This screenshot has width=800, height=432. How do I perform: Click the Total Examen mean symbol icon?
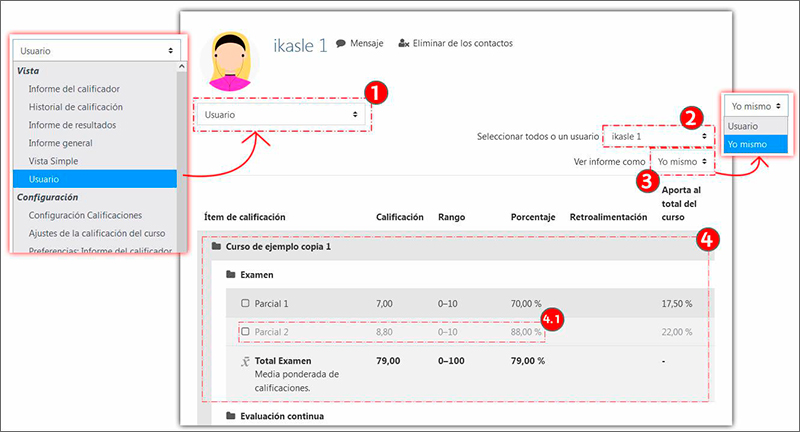coord(245,361)
